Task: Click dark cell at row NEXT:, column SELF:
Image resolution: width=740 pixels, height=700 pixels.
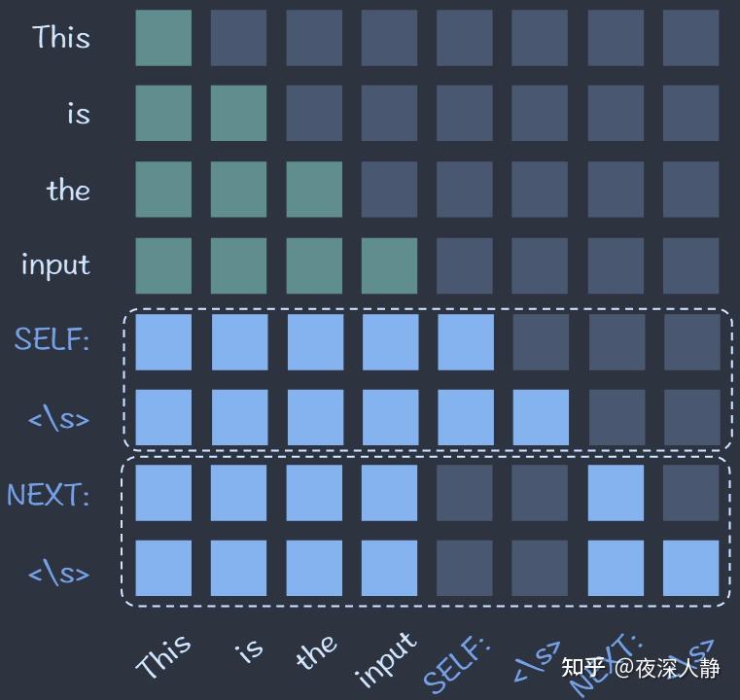Action: click(466, 493)
